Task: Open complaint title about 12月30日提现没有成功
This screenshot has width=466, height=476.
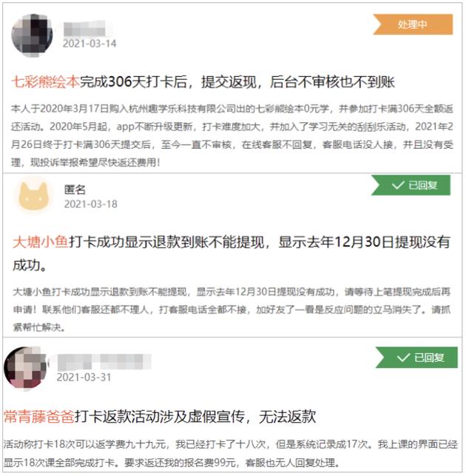Action: point(232,253)
